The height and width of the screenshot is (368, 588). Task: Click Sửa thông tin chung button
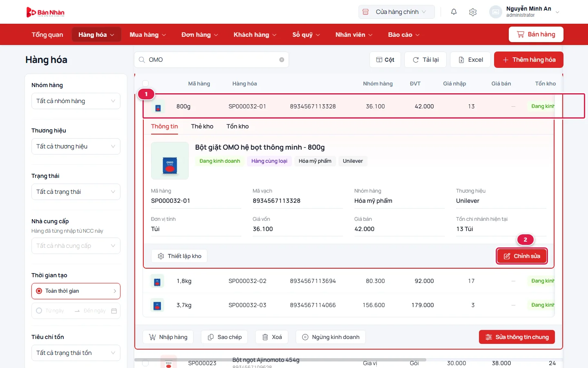pyautogui.click(x=517, y=337)
